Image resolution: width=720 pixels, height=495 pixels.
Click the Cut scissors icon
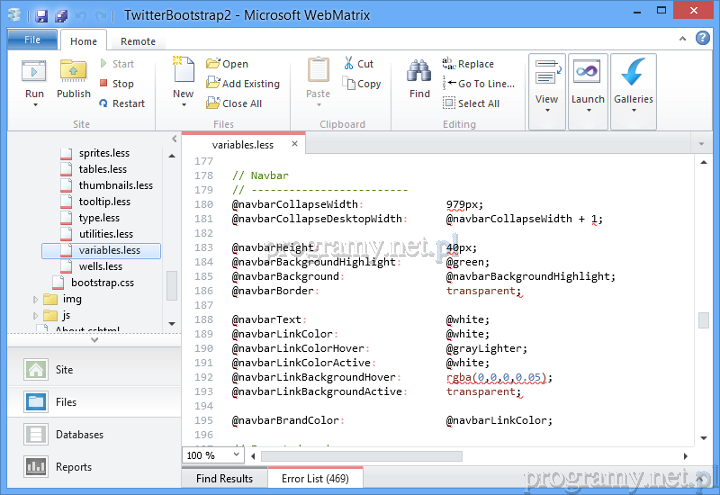[350, 64]
